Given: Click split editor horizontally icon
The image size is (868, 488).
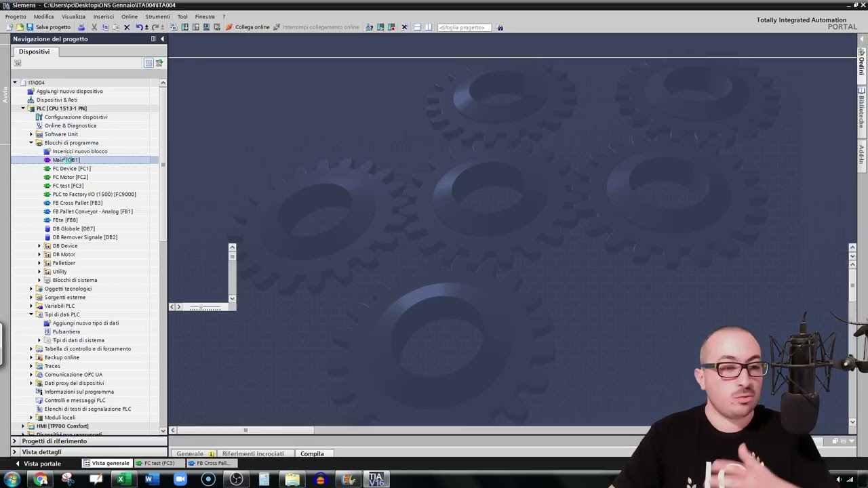Looking at the screenshot, I should click(x=417, y=27).
